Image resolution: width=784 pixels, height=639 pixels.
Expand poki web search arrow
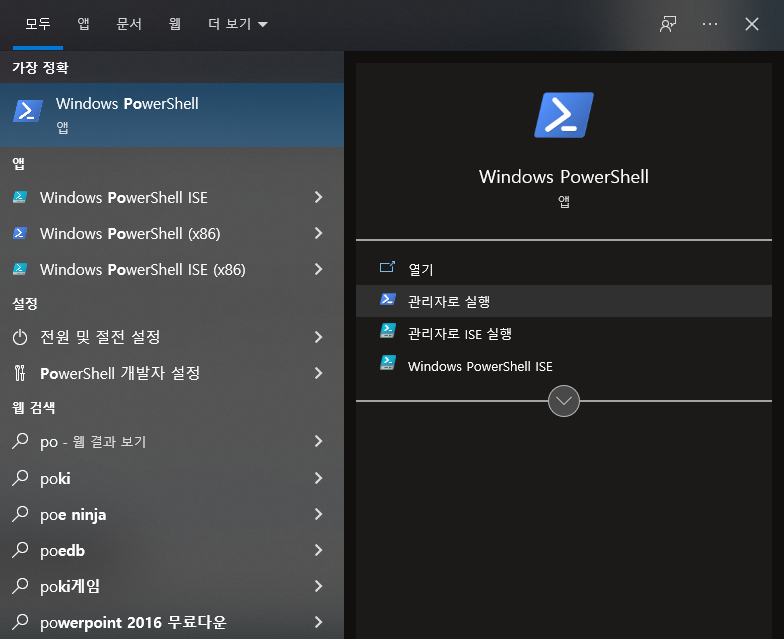(318, 478)
